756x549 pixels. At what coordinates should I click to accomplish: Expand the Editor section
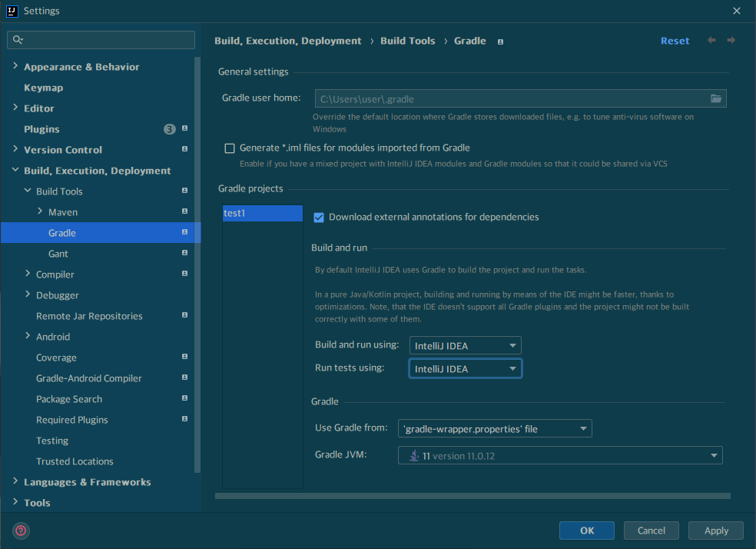point(15,107)
